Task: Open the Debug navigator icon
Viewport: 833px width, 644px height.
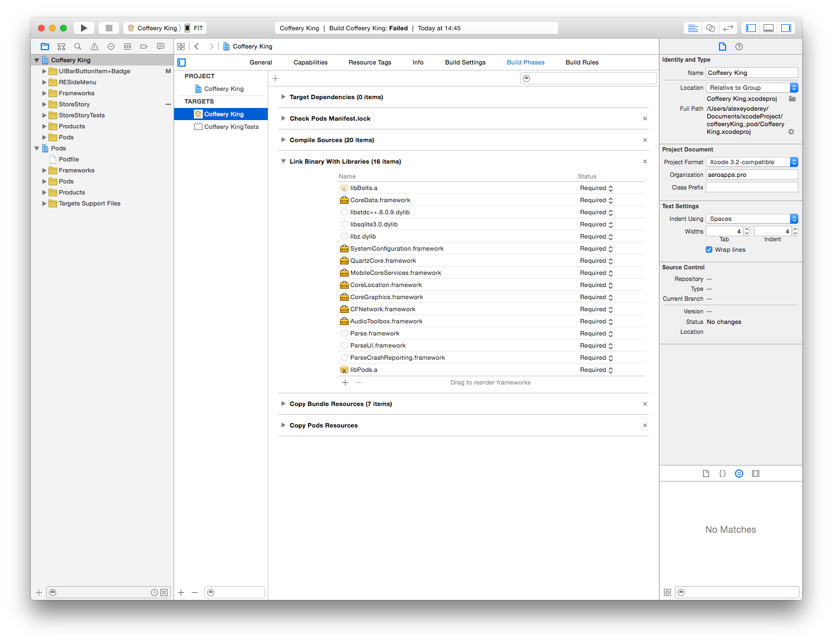Action: (x=127, y=47)
